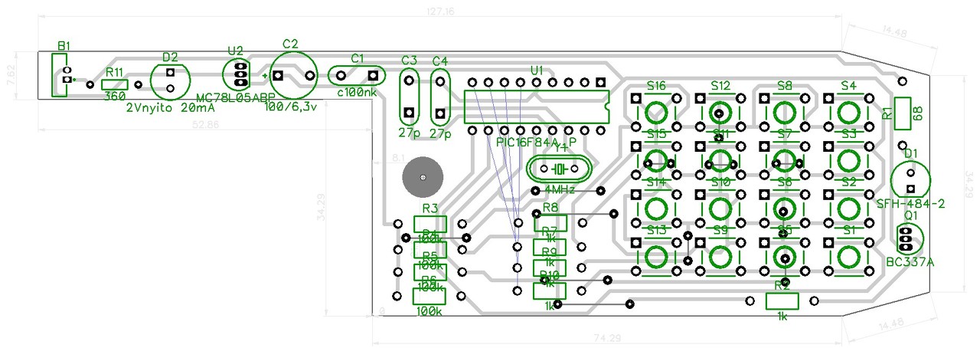Select the S1 push button footprint

pos(848,255)
